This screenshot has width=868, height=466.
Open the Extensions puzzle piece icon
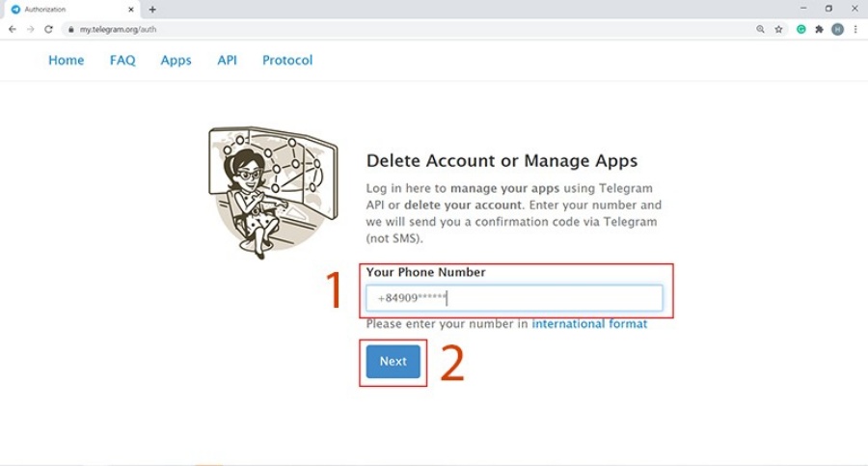click(x=819, y=29)
